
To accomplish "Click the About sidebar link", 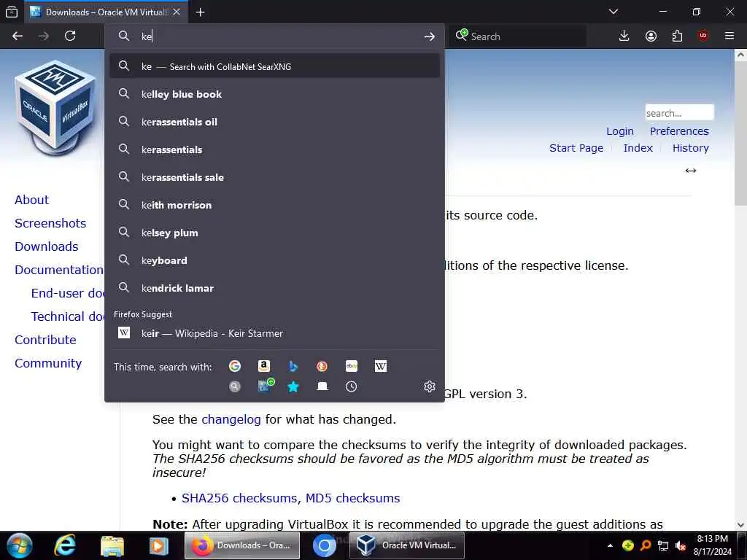I will click(31, 200).
